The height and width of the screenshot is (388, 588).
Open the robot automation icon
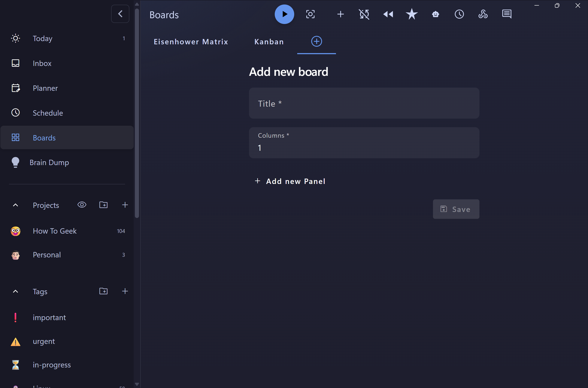436,14
